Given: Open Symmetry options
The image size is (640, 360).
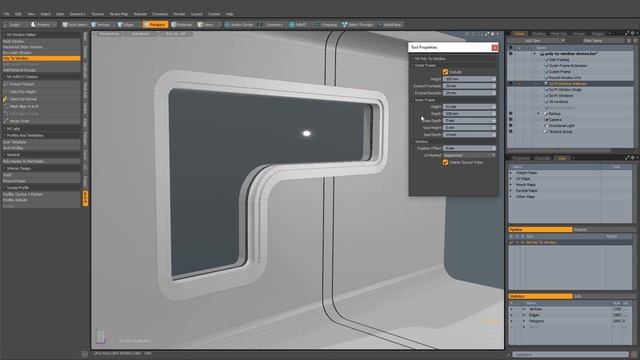Looking at the screenshot, I should pos(271,25).
